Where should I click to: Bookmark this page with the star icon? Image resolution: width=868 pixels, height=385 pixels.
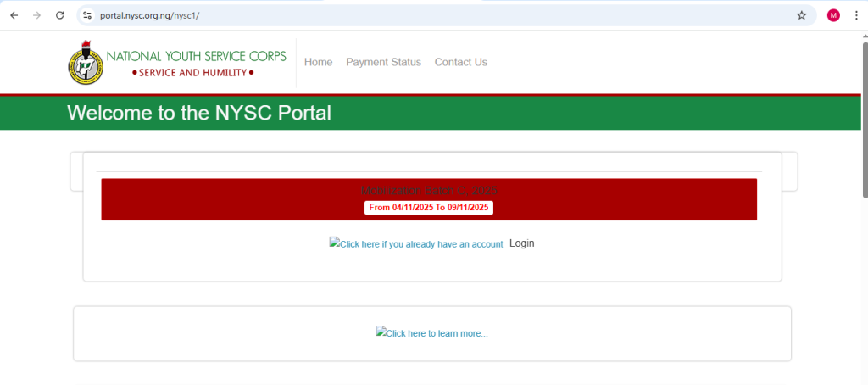pyautogui.click(x=801, y=15)
